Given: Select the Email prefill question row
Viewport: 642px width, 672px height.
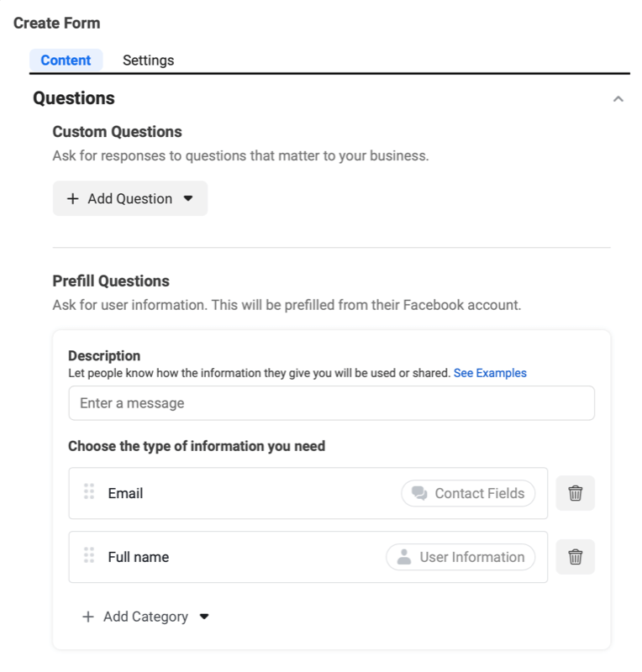Looking at the screenshot, I should 252,493.
